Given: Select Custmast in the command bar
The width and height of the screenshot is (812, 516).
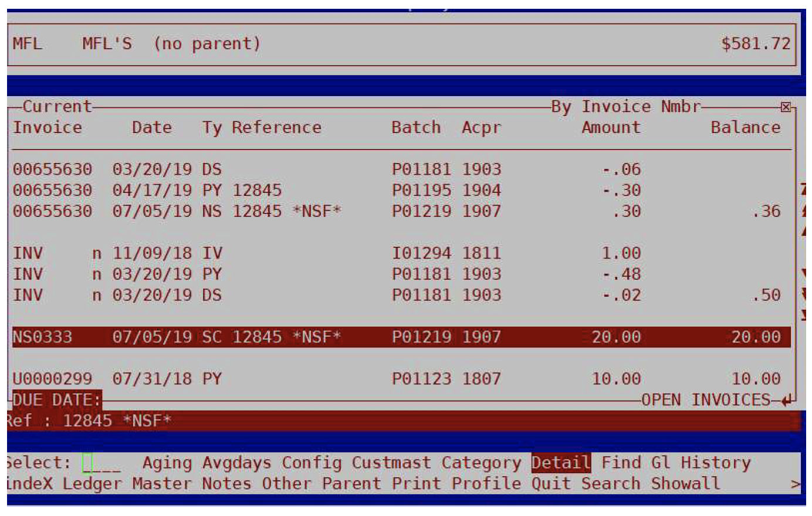Looking at the screenshot, I should (x=391, y=463).
